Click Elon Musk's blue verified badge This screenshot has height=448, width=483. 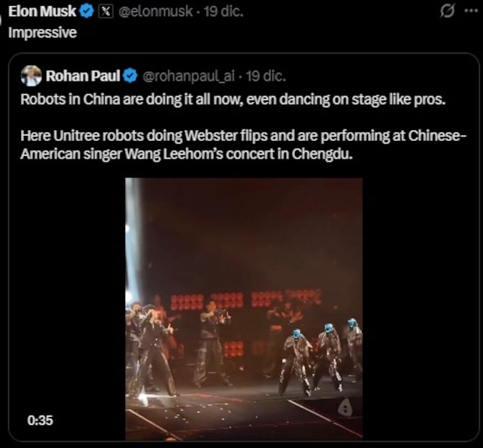87,11
